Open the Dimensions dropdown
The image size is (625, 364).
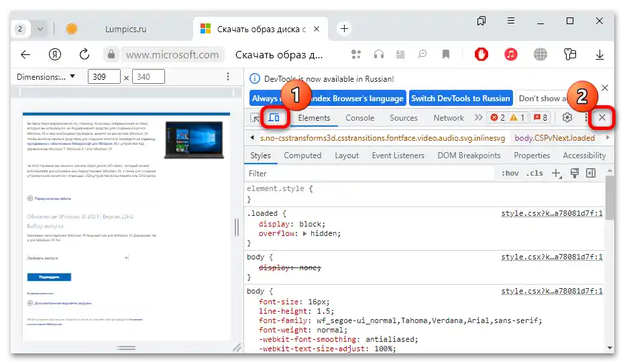46,77
